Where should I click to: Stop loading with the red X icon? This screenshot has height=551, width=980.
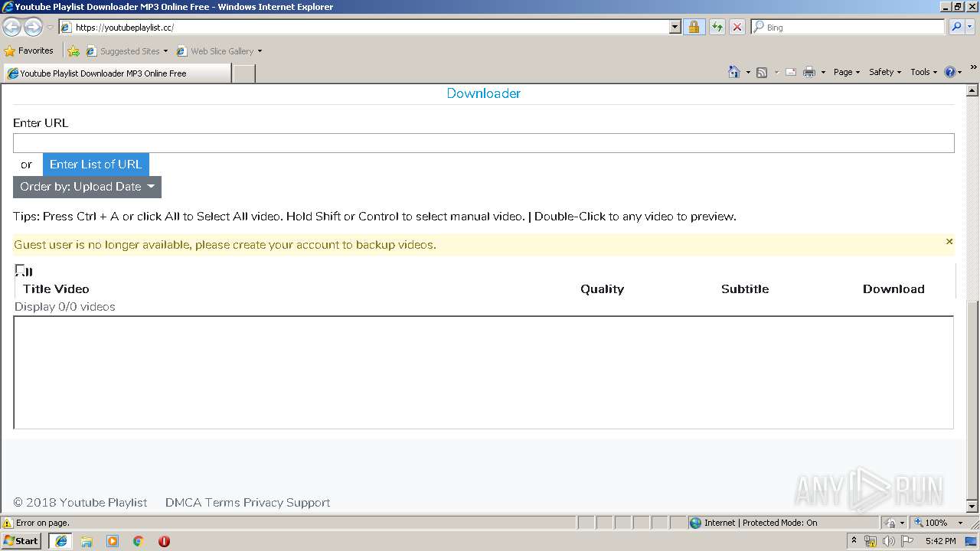pyautogui.click(x=737, y=27)
